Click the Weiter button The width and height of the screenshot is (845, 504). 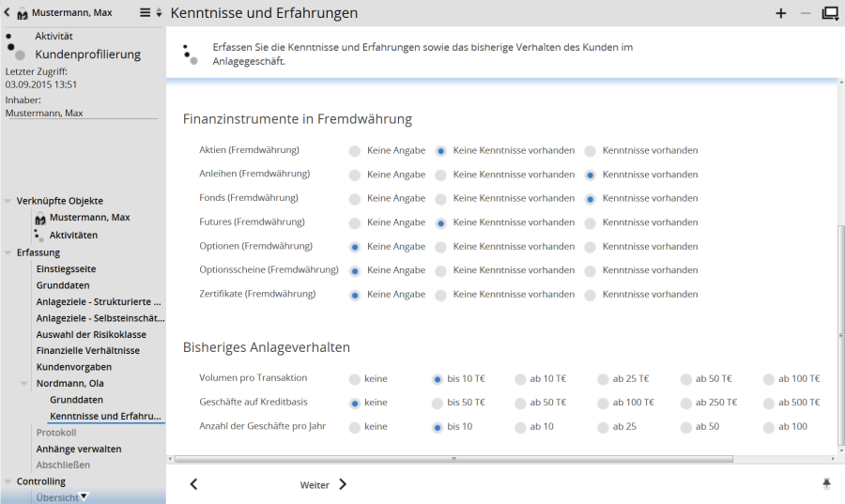(323, 484)
